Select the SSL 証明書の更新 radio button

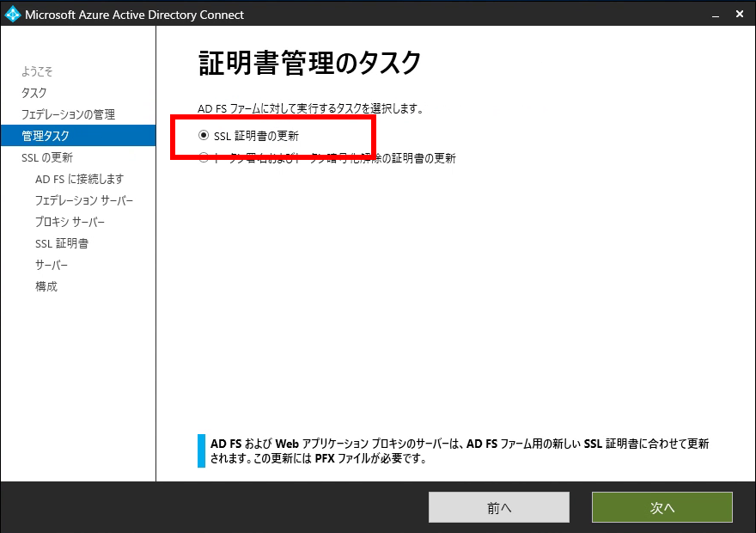coord(204,136)
